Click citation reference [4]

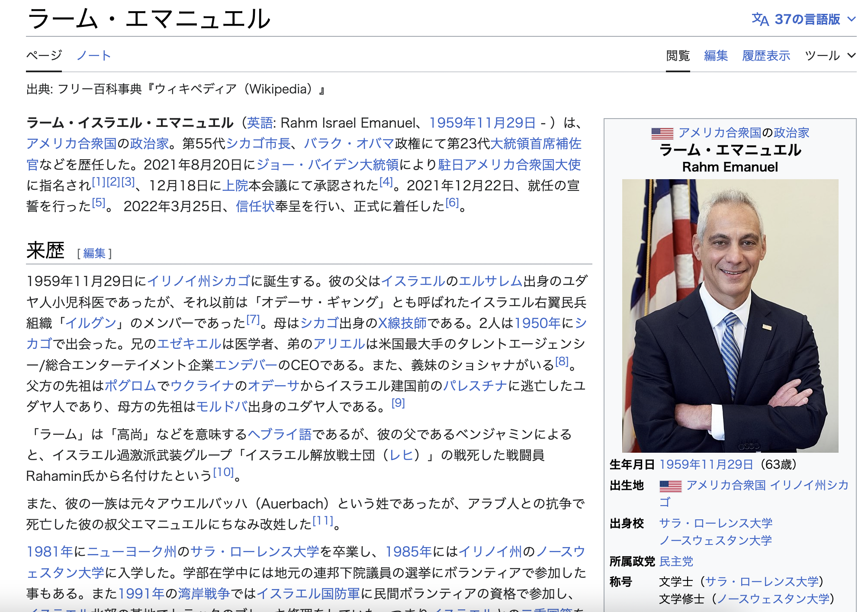386,182
